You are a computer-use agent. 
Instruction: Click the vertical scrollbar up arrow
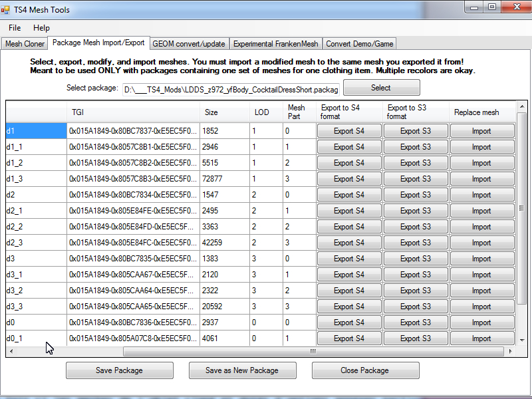click(x=522, y=107)
